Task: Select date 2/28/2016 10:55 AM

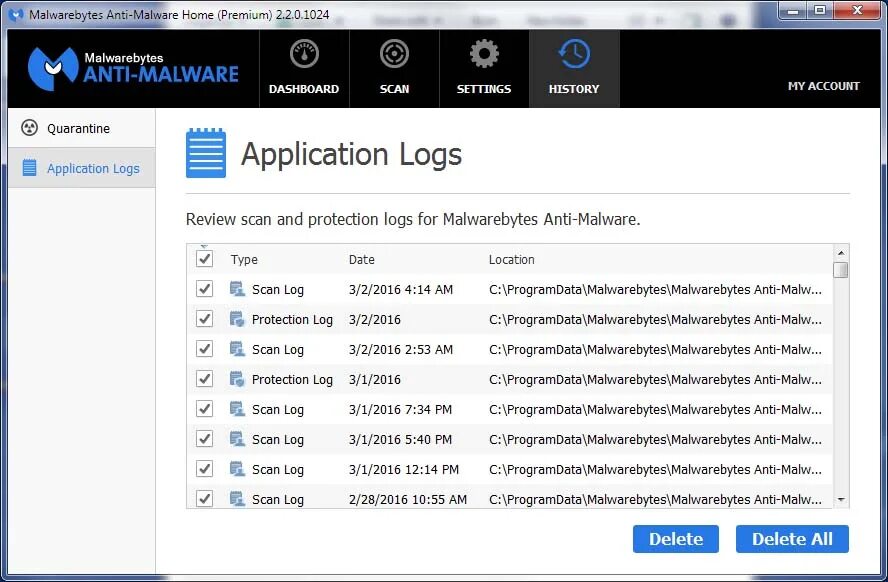Action: pos(408,500)
